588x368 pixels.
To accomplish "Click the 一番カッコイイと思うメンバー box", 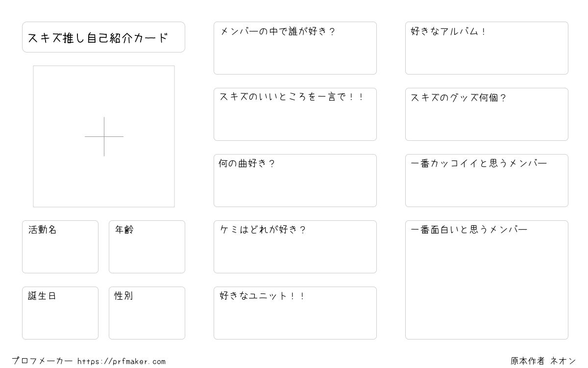I will 487,181.
